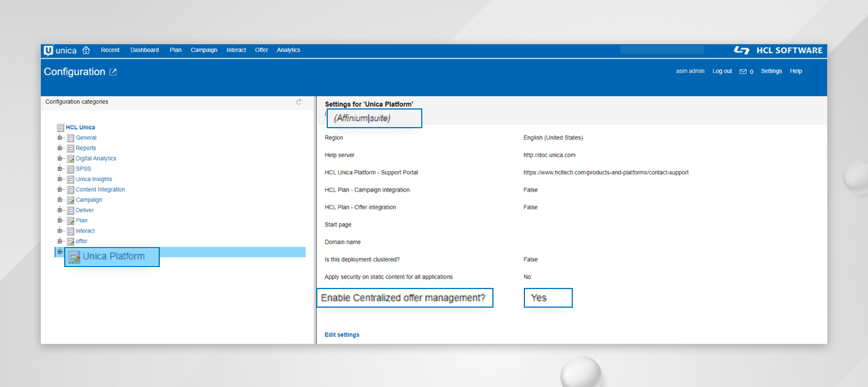Select the HCL Unica root node icon

[60, 127]
